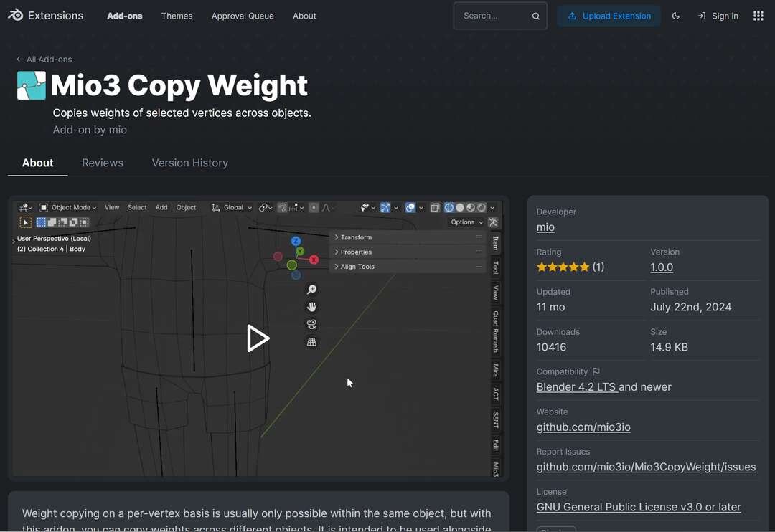Click the 'July 22nd, 2024' published date
Image resolution: width=775 pixels, height=532 pixels.
pyautogui.click(x=690, y=307)
